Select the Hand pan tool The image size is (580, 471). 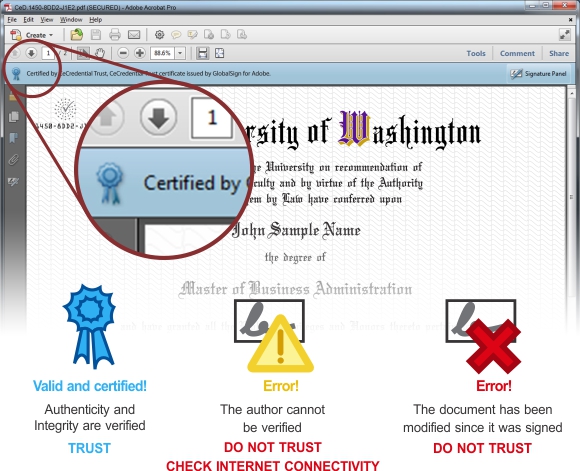100,53
